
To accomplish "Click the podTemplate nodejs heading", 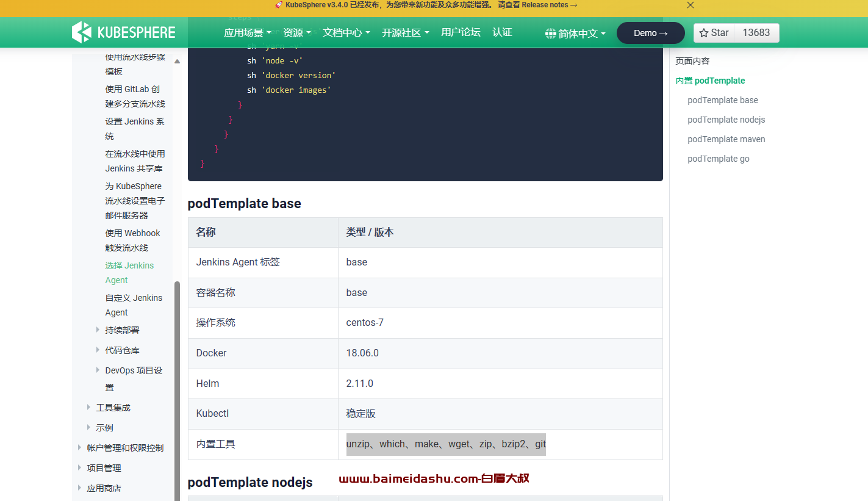I will pos(250,482).
